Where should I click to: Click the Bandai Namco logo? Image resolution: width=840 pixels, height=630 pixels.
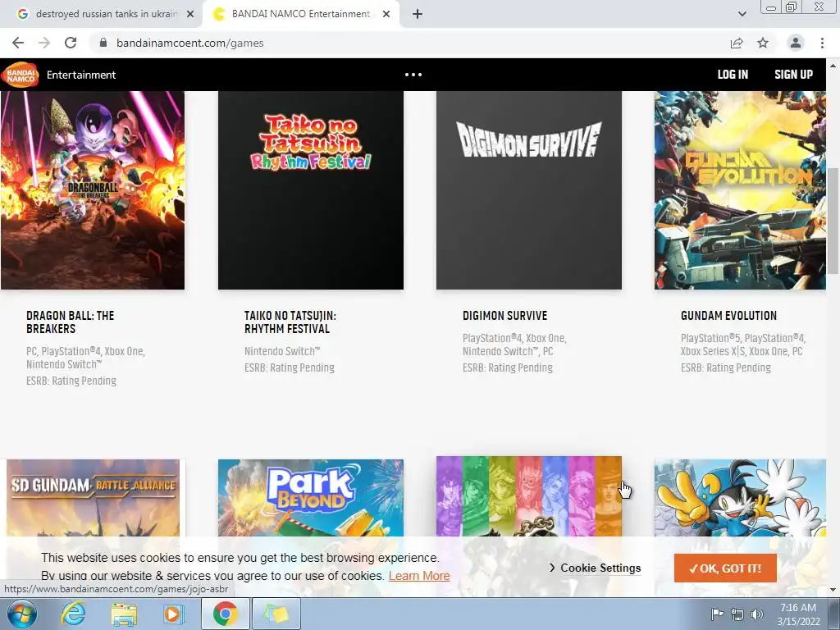(20, 75)
